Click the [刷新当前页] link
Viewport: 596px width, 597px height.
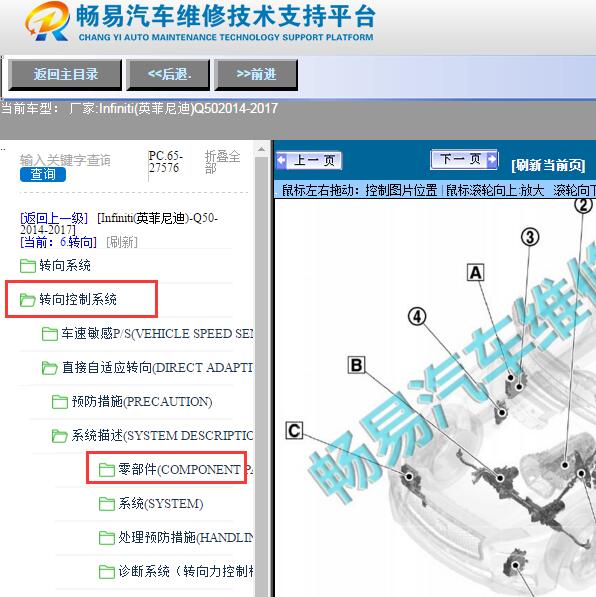548,165
